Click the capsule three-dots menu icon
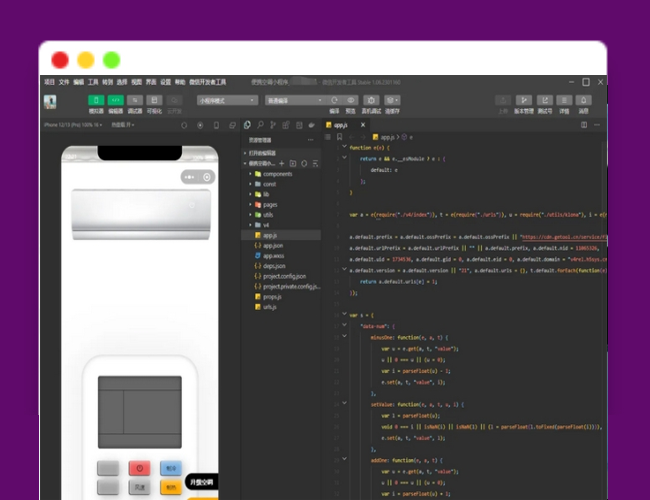650x500 pixels. 190,177
